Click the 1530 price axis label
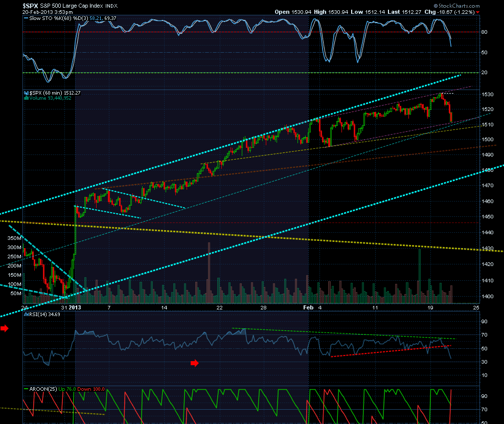Screen dimensions: 504x424 tap(487, 95)
